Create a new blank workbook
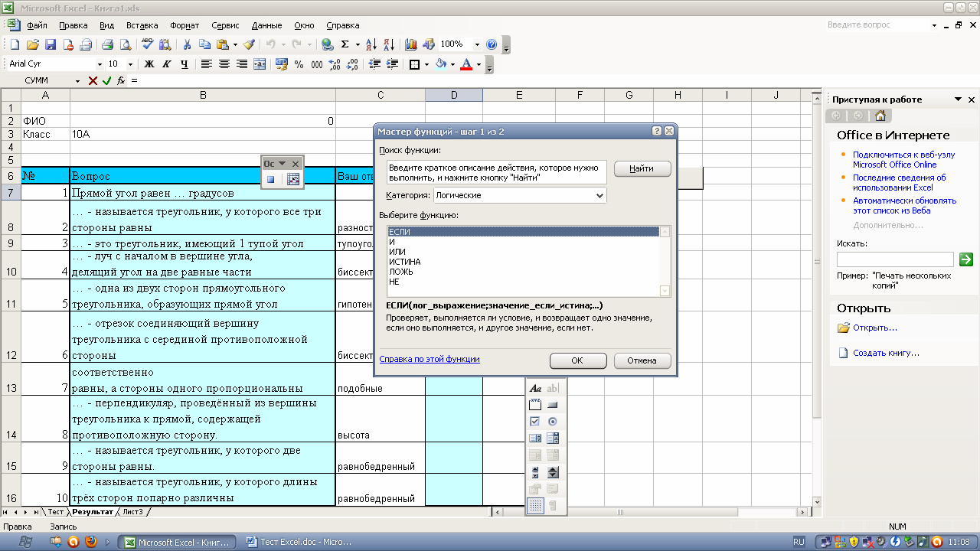Screen dimensions: 980x551 click(15, 44)
